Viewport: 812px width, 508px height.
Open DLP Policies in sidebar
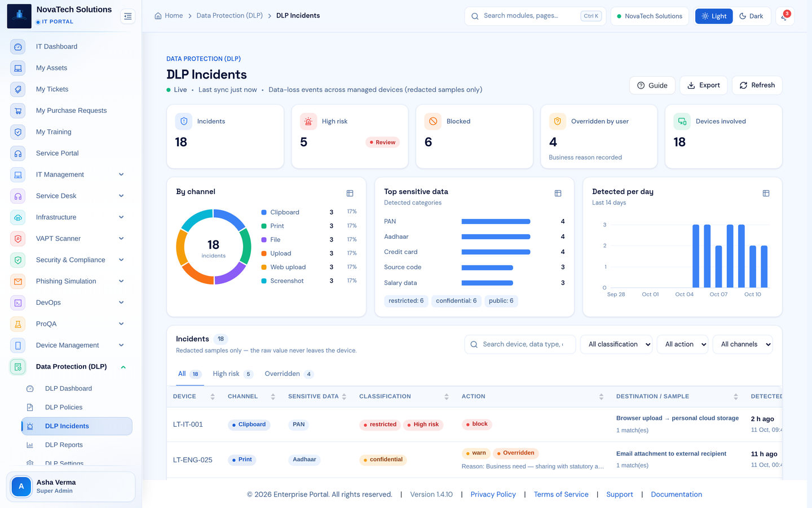point(77,408)
